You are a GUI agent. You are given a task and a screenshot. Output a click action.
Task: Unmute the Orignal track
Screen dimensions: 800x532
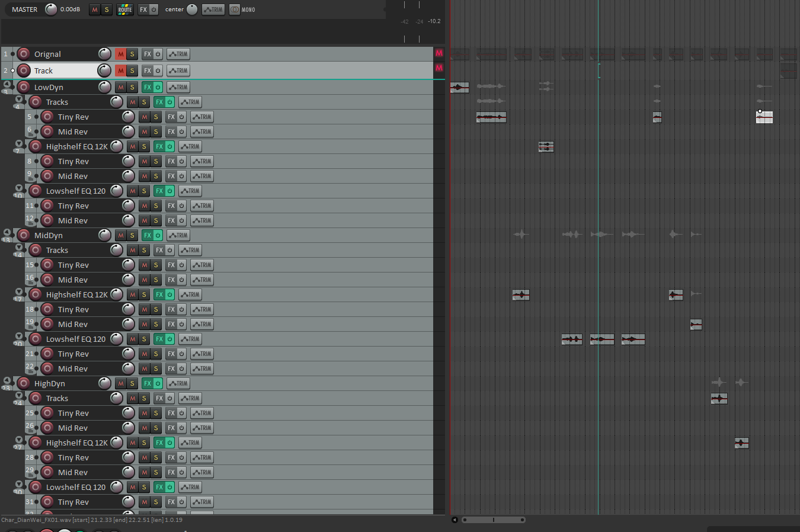tap(120, 54)
